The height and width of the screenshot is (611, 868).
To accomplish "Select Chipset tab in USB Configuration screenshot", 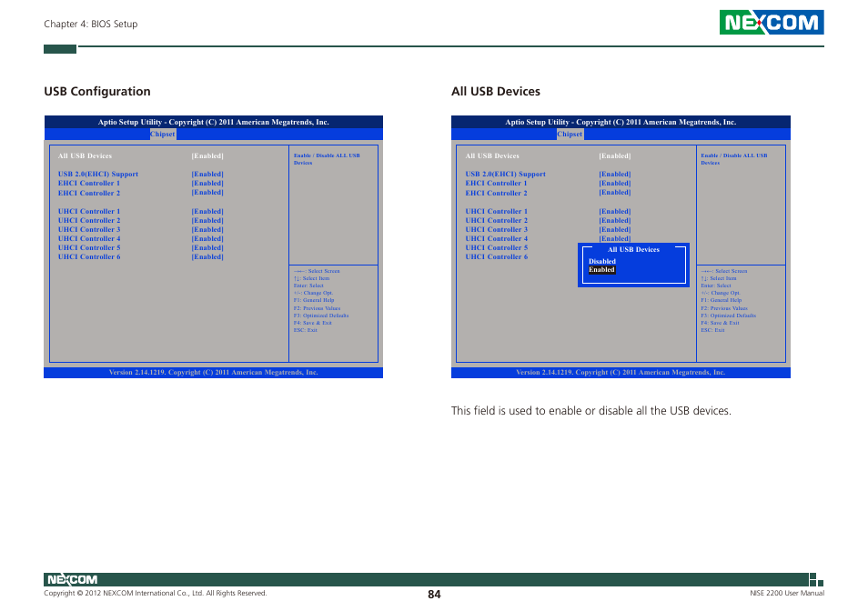I will tap(163, 134).
